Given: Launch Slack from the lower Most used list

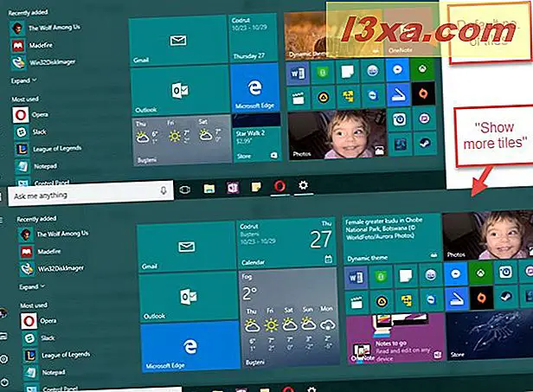Looking at the screenshot, I should [39, 338].
